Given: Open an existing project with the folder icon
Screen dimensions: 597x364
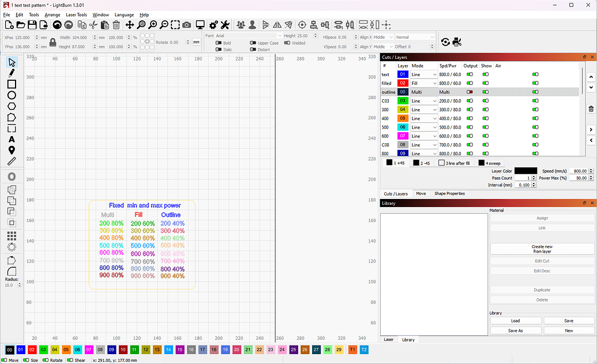Looking at the screenshot, I should pyautogui.click(x=21, y=25).
